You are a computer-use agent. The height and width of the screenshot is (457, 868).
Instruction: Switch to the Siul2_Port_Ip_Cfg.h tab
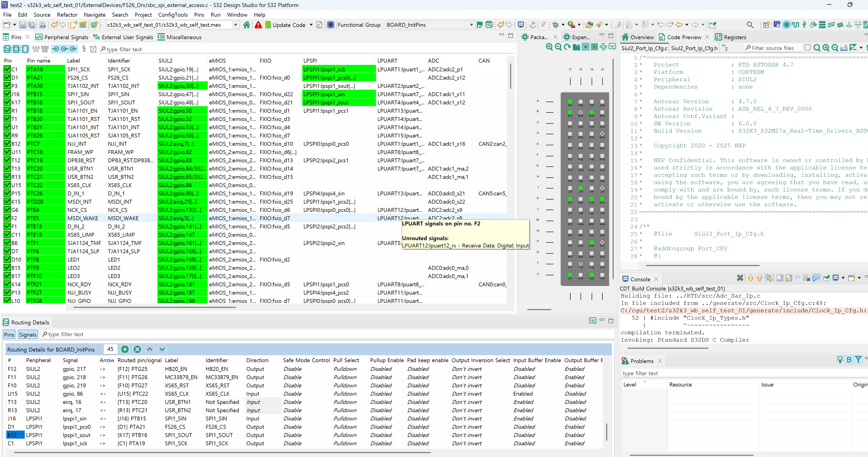pyautogui.click(x=694, y=48)
